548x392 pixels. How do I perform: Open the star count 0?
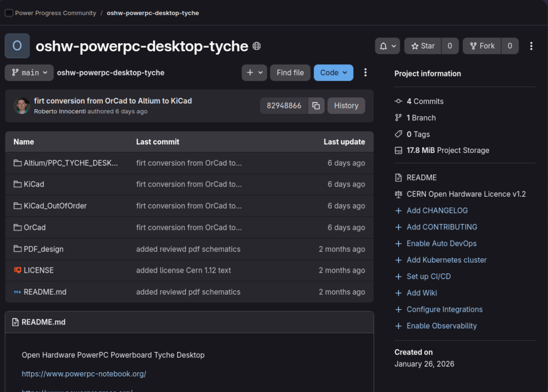[x=450, y=46]
